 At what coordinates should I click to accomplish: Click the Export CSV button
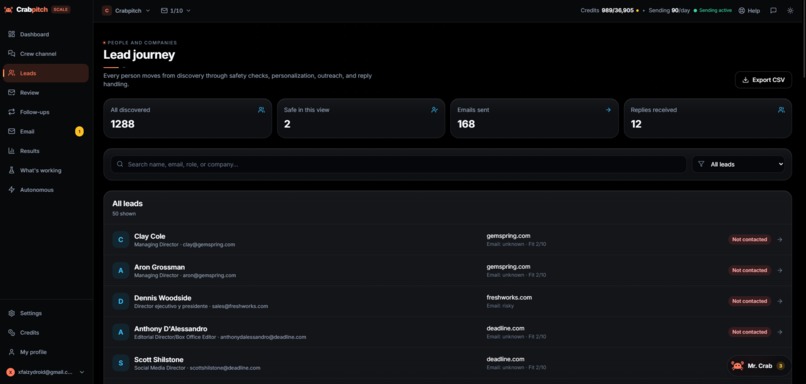point(763,80)
